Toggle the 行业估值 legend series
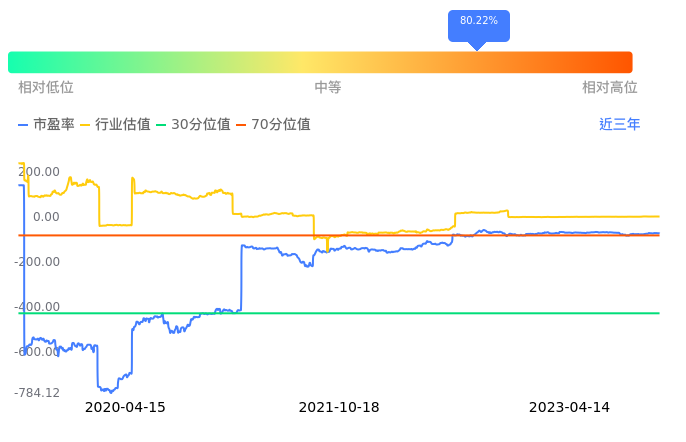 (115, 125)
